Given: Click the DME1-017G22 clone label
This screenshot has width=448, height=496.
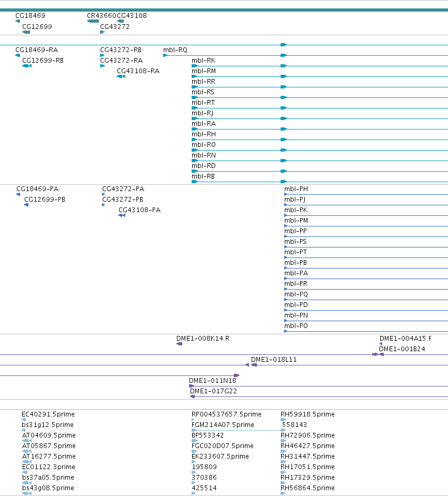Looking at the screenshot, I should pos(213,391).
